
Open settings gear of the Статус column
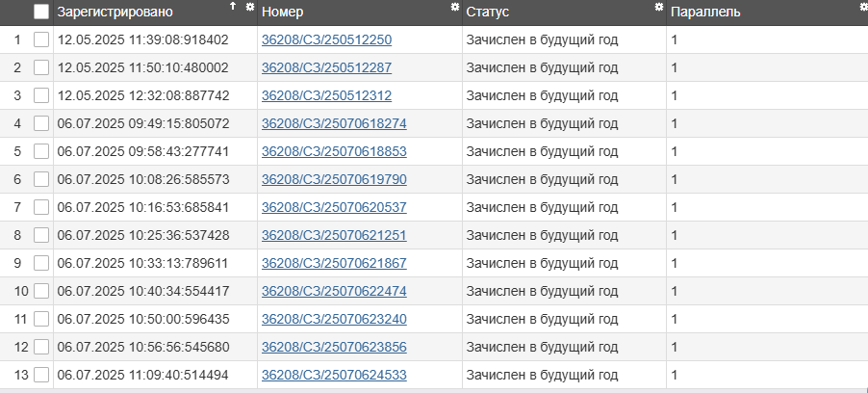(x=659, y=7)
